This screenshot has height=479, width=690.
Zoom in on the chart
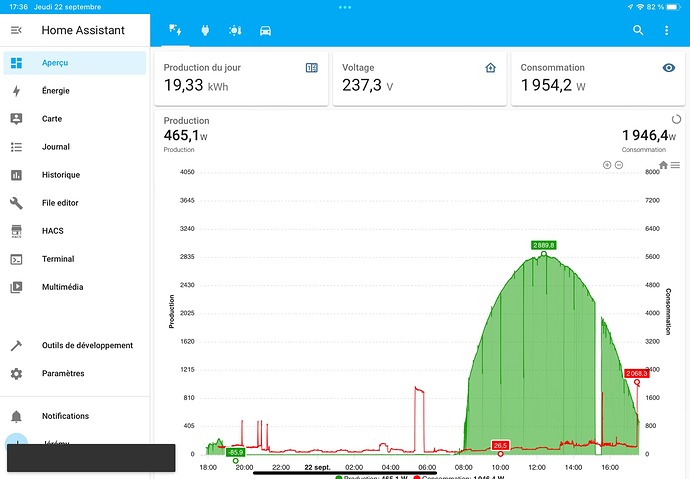pyautogui.click(x=606, y=165)
